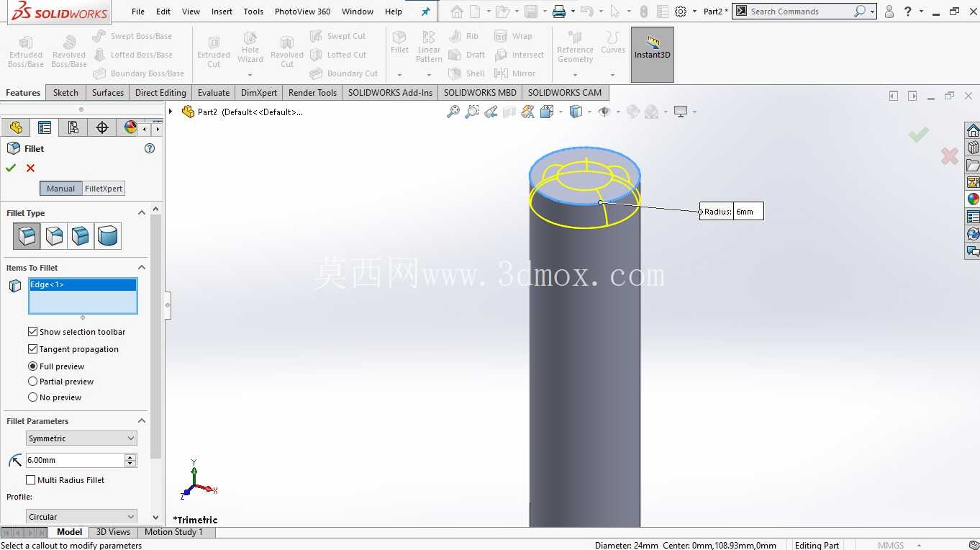Switch to the Motion Study 1 tab
The height and width of the screenshot is (550, 980).
[173, 532]
